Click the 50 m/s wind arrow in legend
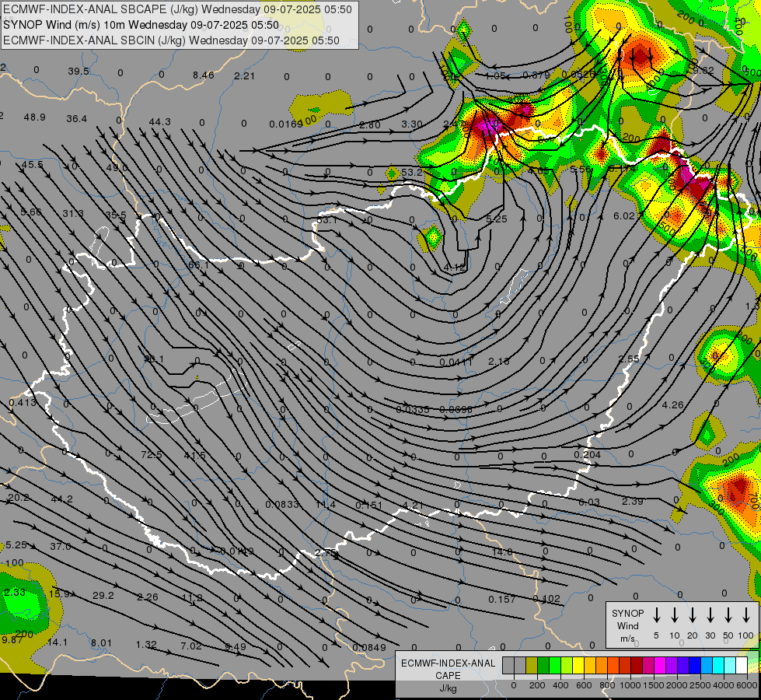This screenshot has height=700, width=761. pyautogui.click(x=728, y=615)
